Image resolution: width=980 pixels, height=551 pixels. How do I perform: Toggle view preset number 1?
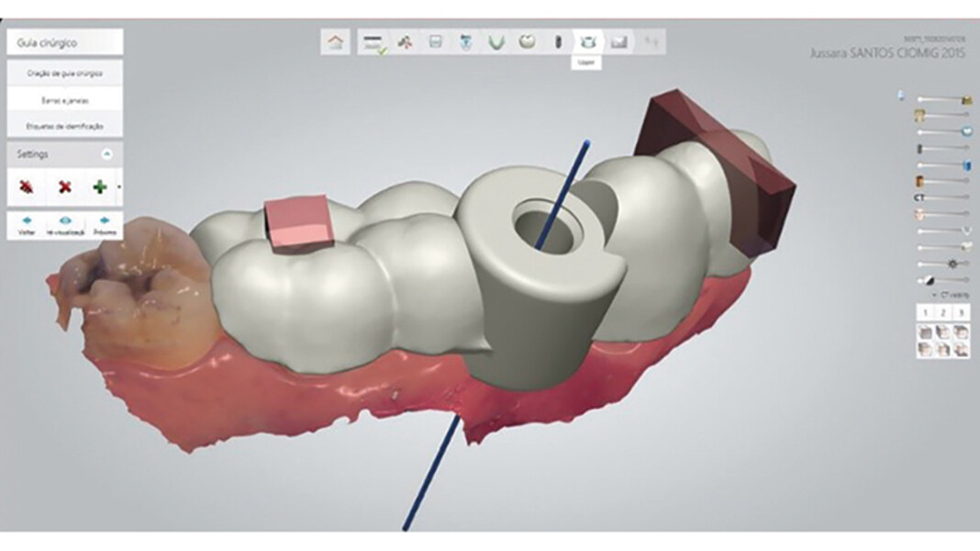925,313
